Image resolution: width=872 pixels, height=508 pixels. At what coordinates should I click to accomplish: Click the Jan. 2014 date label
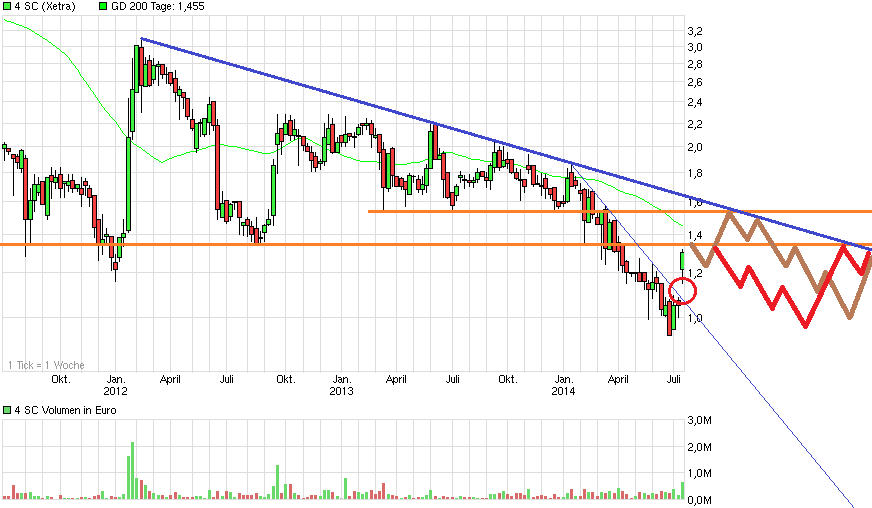(x=563, y=385)
